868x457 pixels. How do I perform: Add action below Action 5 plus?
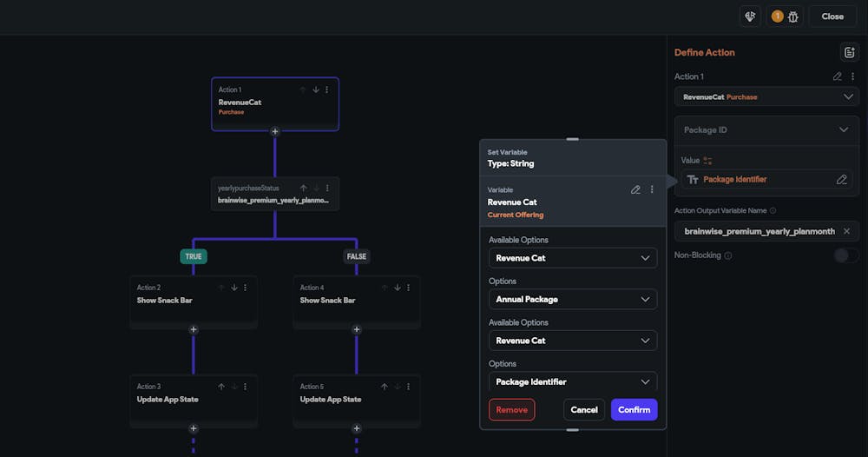coord(357,428)
